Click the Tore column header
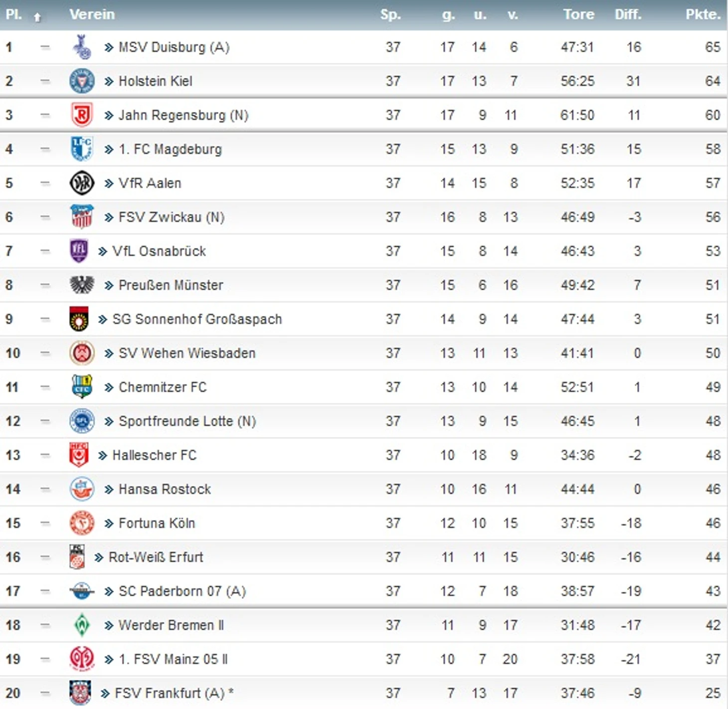Image resolution: width=728 pixels, height=709 pixels. pyautogui.click(x=578, y=14)
